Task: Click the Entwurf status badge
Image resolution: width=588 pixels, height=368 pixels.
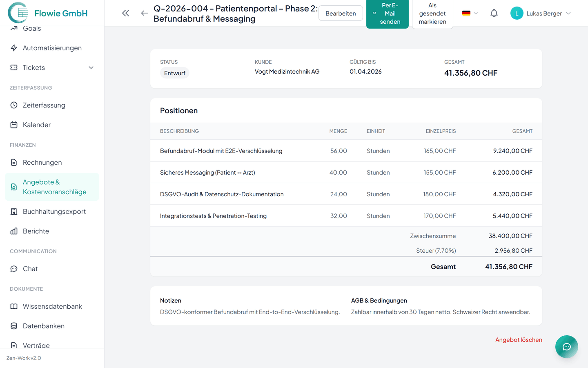Action: [175, 73]
